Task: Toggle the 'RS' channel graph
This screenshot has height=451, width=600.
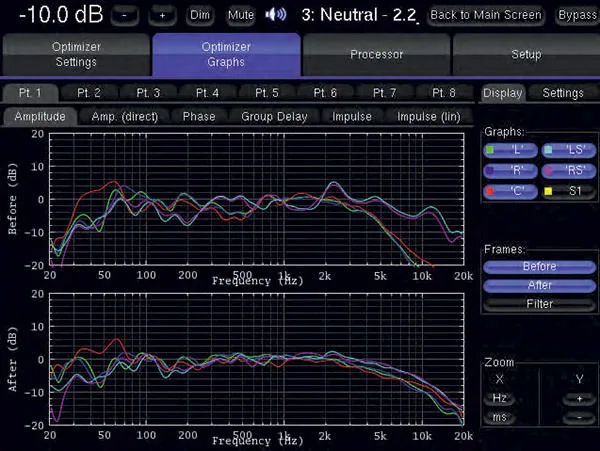Action: (569, 171)
